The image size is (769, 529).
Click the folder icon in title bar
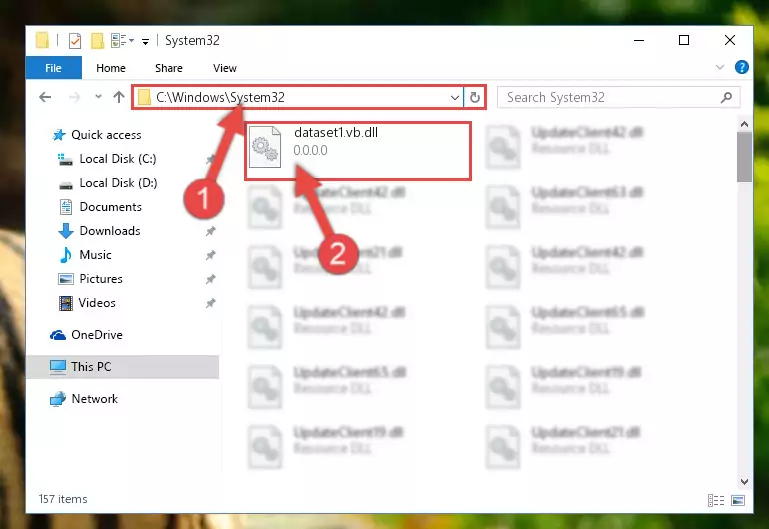coord(42,40)
